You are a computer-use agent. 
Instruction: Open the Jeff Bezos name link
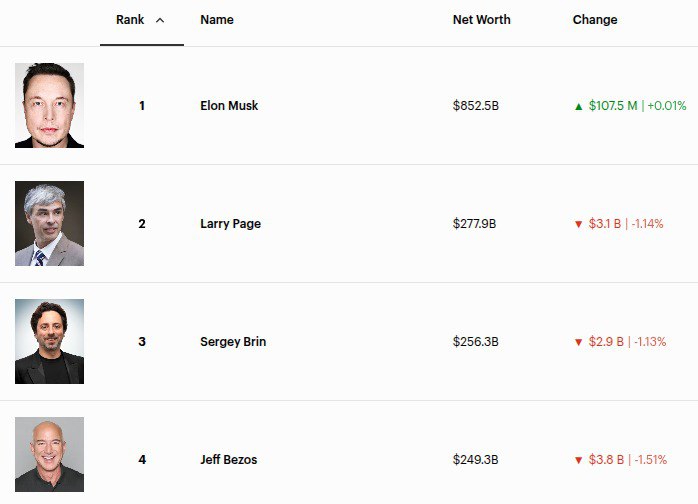coord(228,460)
